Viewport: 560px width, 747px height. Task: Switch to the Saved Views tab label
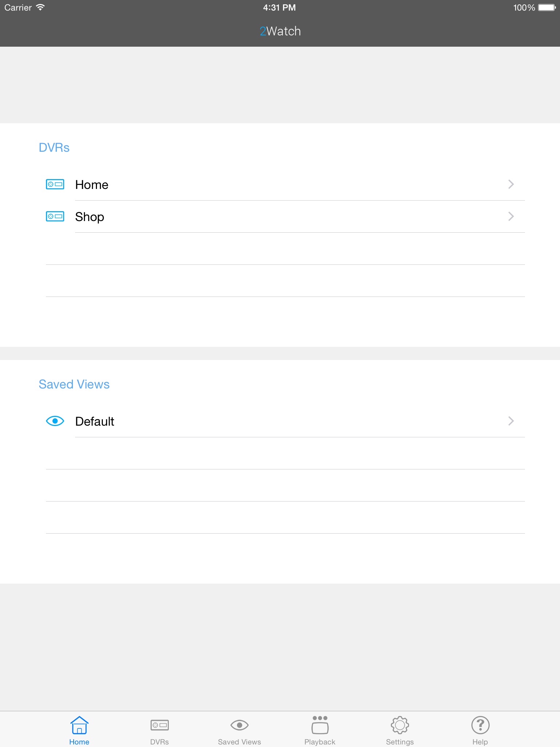(x=240, y=742)
